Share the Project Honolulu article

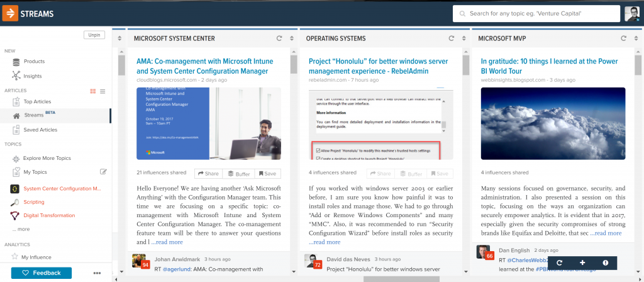[x=380, y=174]
